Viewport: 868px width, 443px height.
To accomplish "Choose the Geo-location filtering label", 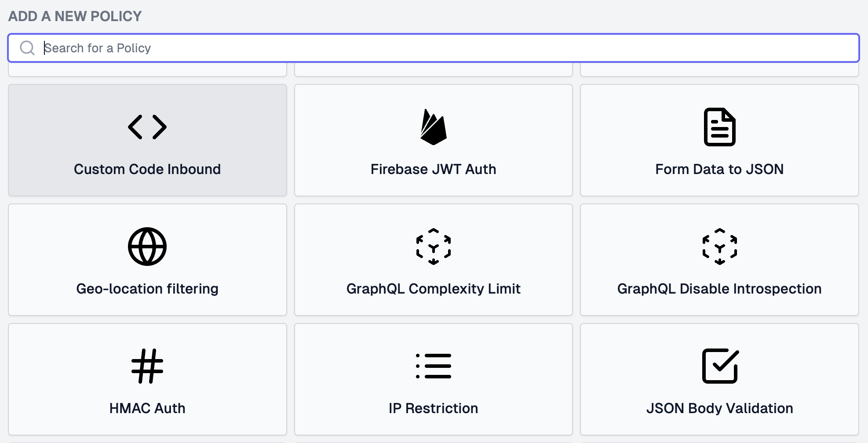I will click(x=147, y=289).
